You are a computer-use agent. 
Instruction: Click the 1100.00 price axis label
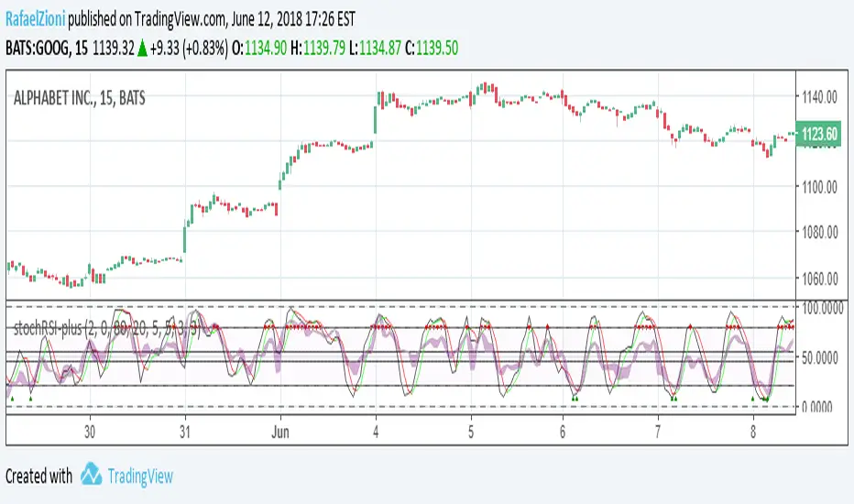[819, 188]
